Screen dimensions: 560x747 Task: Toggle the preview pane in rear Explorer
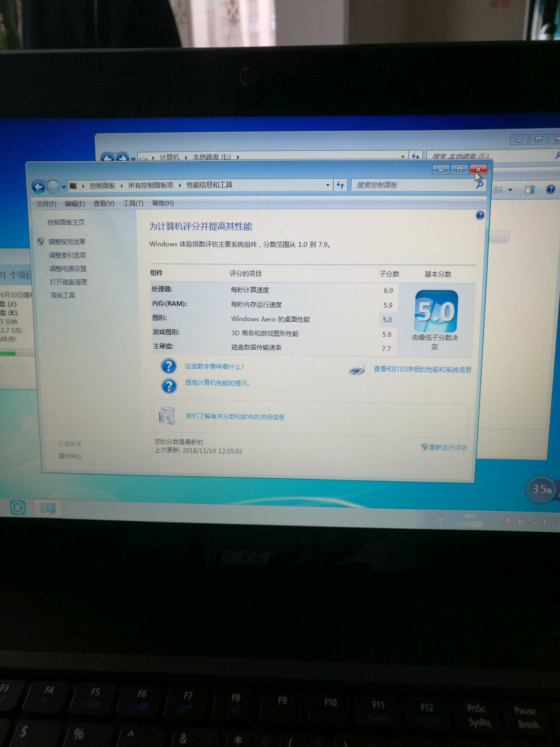(530, 190)
